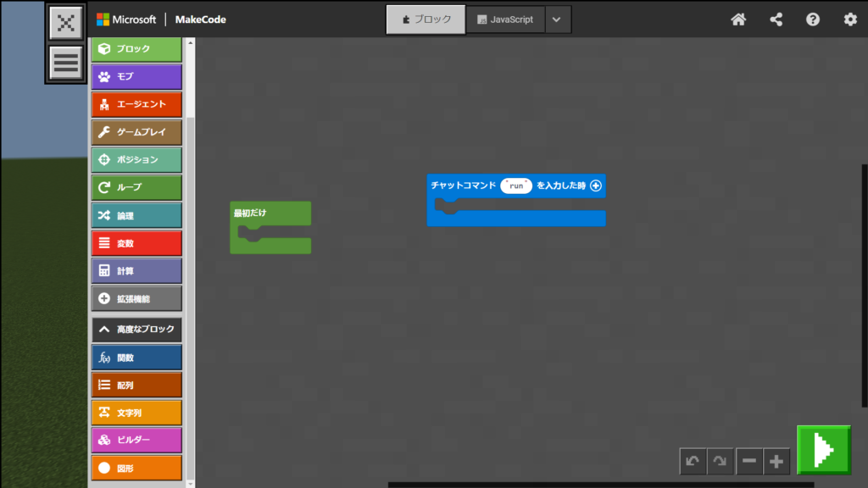Image resolution: width=868 pixels, height=488 pixels.
Task: Open the hamburger menu button
Action: coord(66,63)
